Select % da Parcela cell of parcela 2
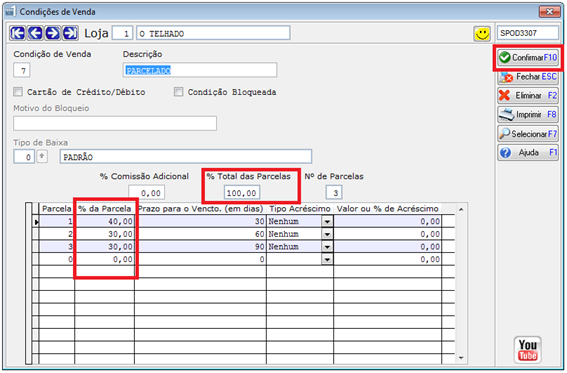 coord(105,234)
